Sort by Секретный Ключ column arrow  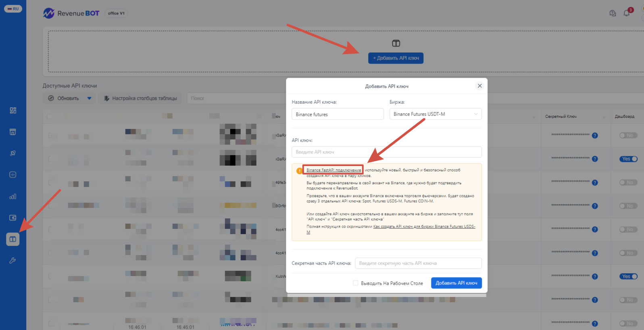(604, 117)
